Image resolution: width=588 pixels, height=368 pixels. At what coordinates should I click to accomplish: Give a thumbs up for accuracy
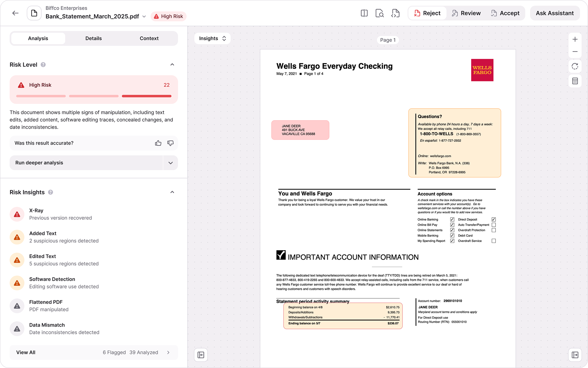pos(158,143)
